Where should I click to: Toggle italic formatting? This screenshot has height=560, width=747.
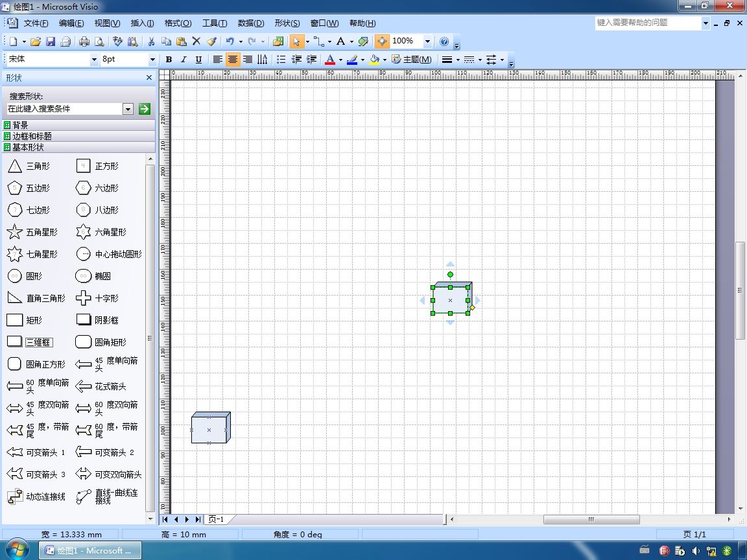point(184,60)
